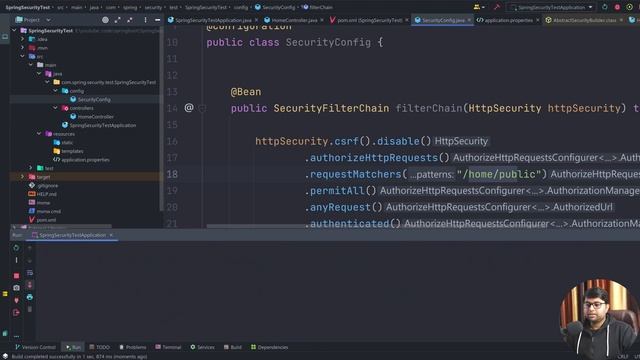Collapse the controllers package
The width and height of the screenshot is (640, 360).
[55, 108]
